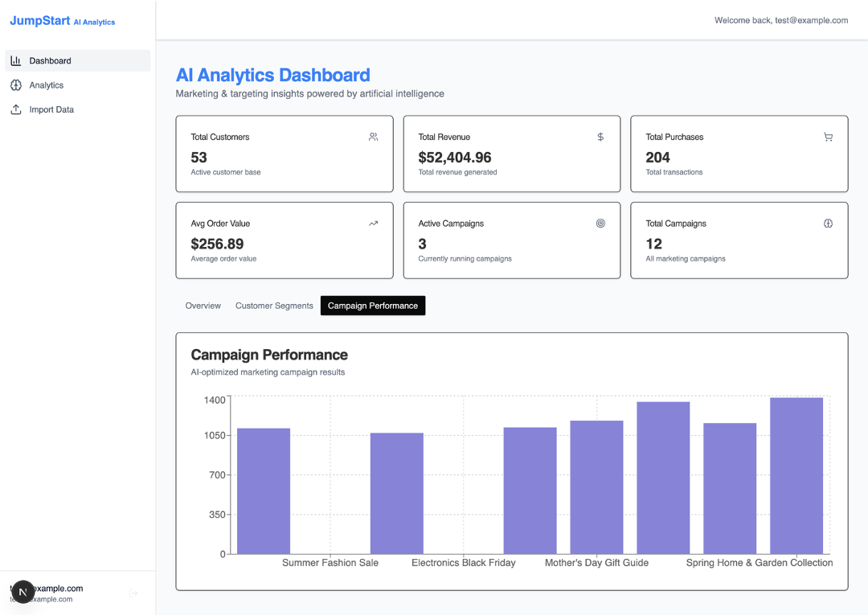Click the dollar sign icon on Total Revenue

click(600, 137)
